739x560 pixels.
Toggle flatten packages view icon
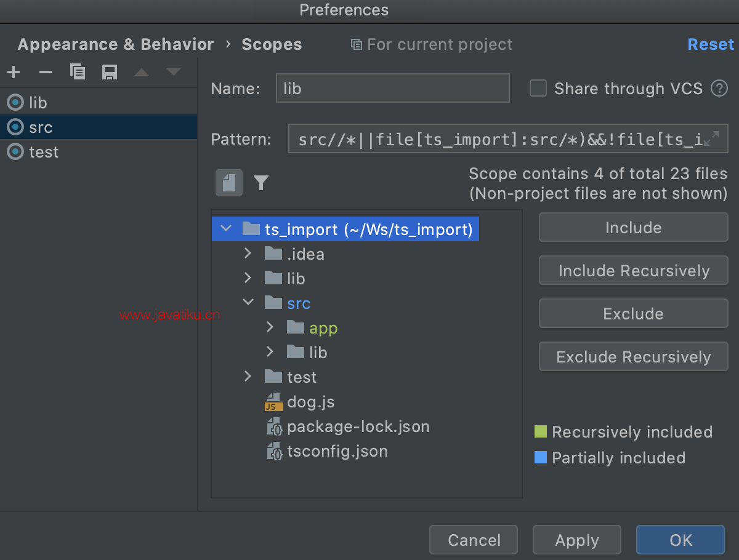tap(229, 183)
